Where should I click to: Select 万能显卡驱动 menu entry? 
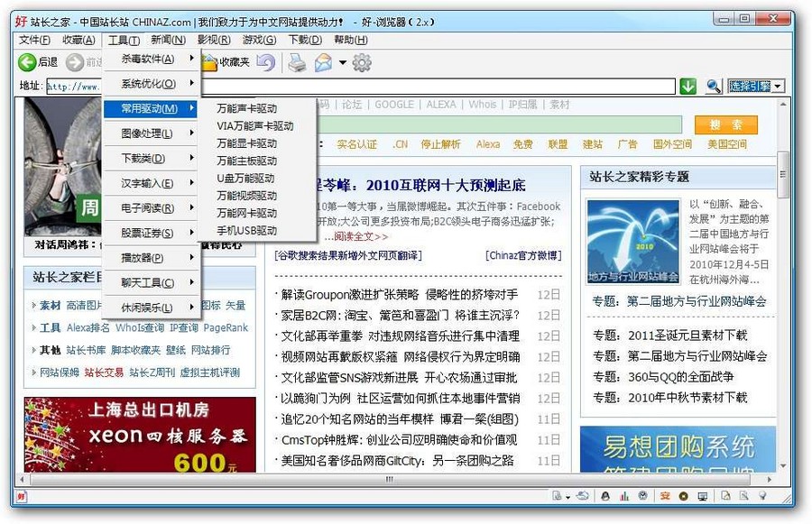tap(246, 143)
